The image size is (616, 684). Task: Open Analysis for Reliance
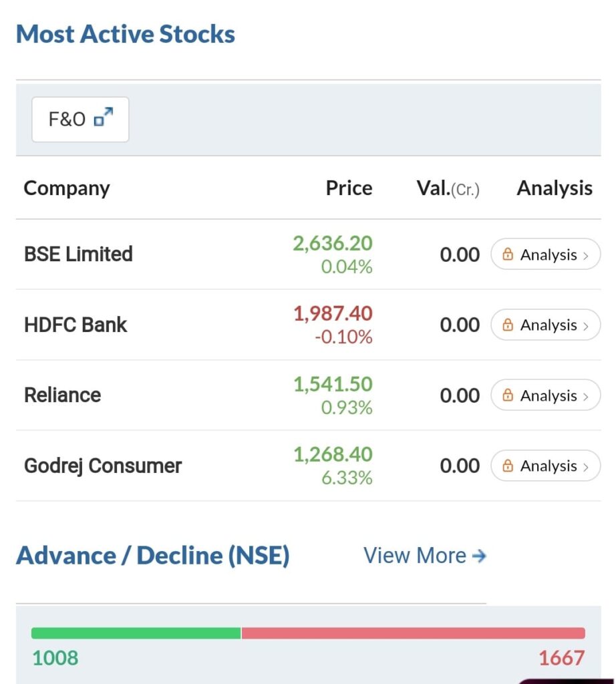click(x=545, y=395)
